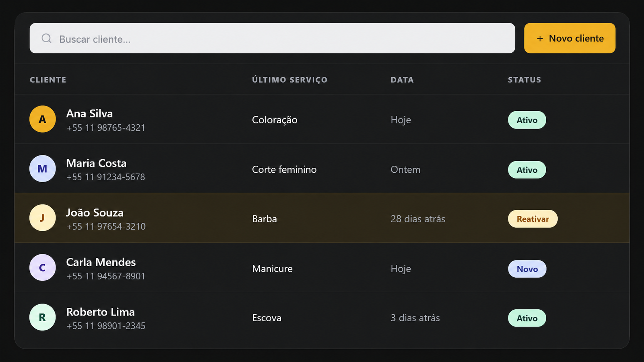Open the client name Carla Mendes
The image size is (644, 362).
[101, 262]
